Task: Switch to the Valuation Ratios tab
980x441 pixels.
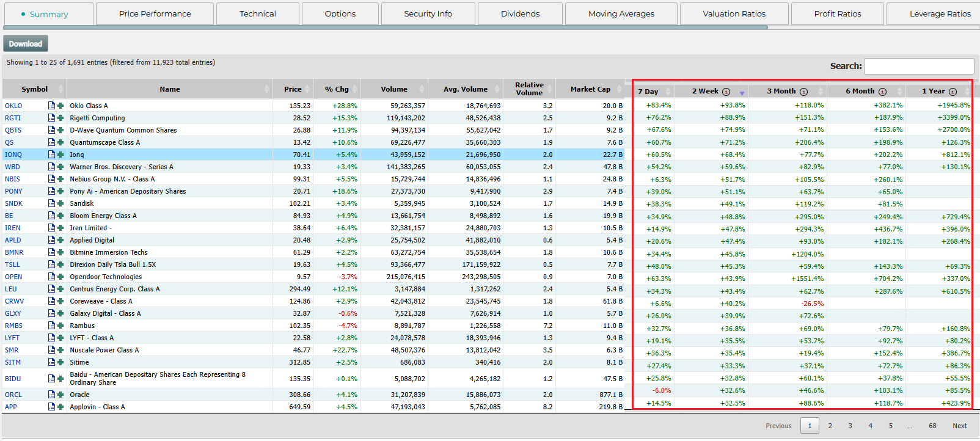Action: pyautogui.click(x=734, y=13)
